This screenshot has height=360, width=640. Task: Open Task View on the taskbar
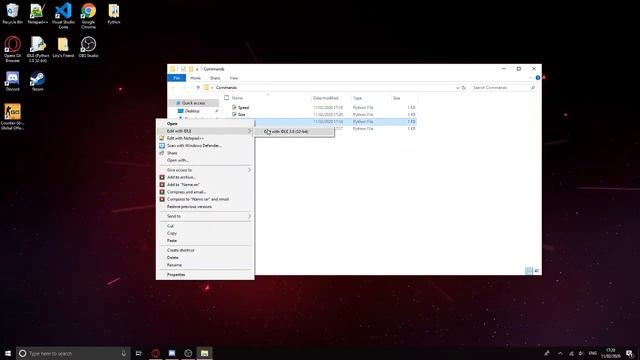pos(139,353)
